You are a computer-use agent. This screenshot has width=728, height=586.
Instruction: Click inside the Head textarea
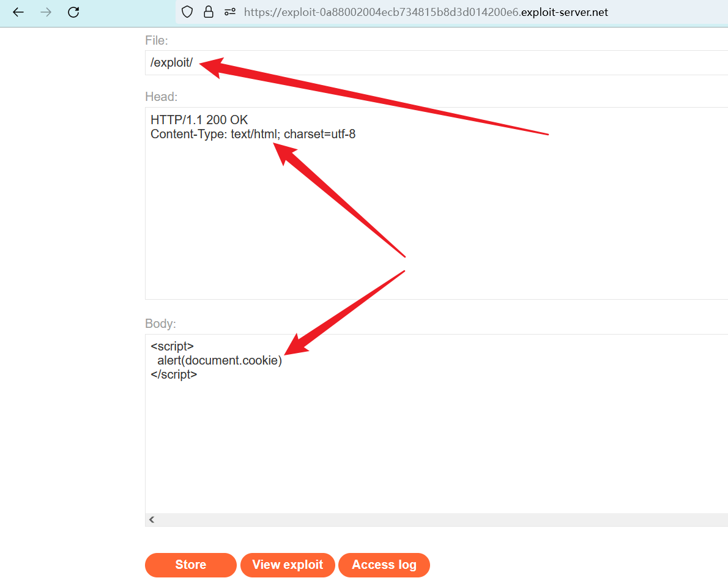click(436, 203)
